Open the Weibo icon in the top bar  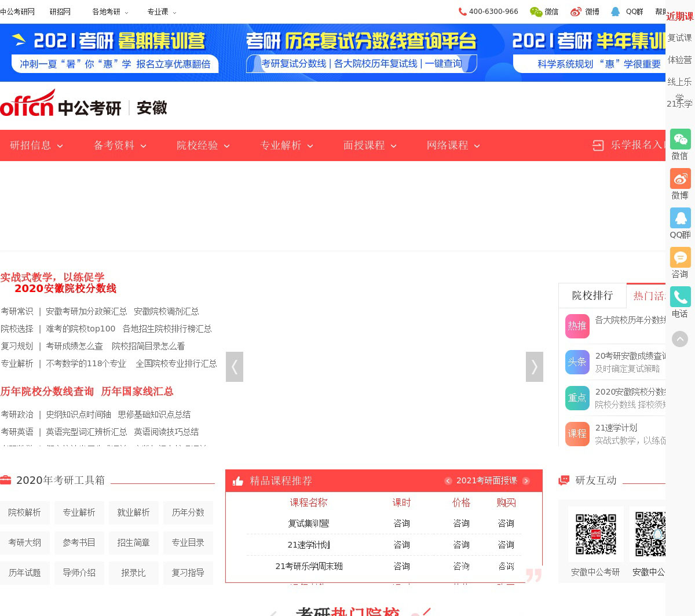point(576,12)
